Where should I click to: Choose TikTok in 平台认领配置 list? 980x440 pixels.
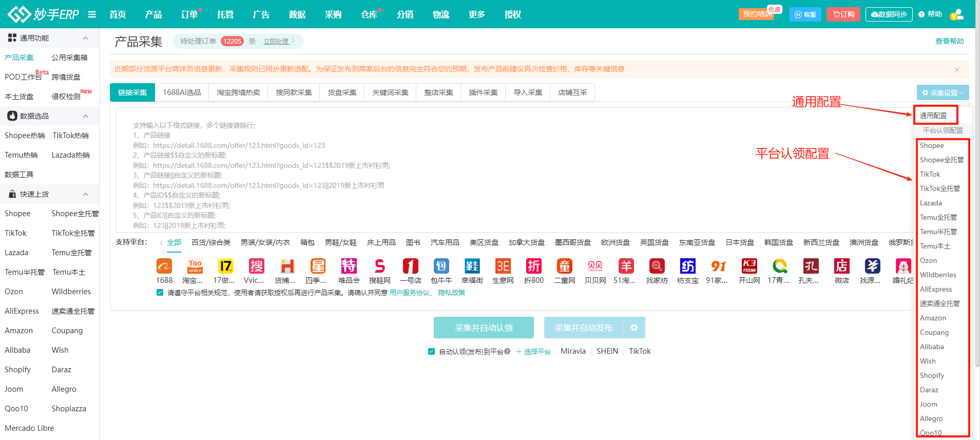tap(930, 175)
